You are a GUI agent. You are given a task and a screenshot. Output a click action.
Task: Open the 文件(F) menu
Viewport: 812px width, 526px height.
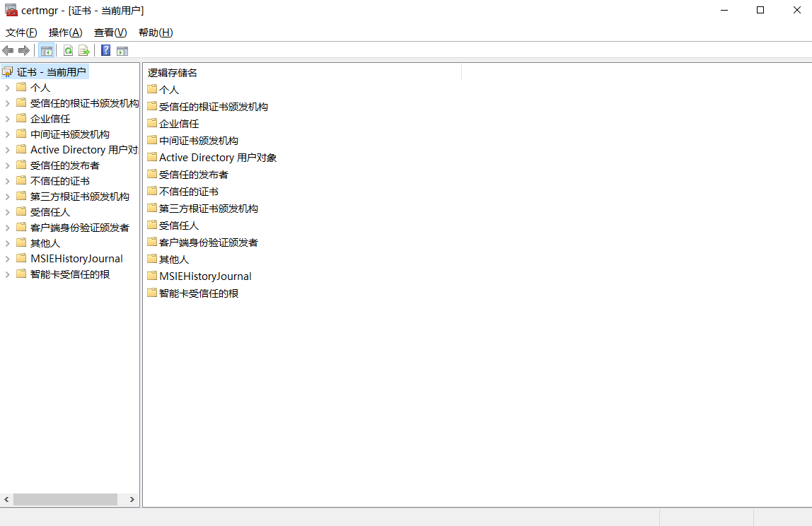point(21,33)
